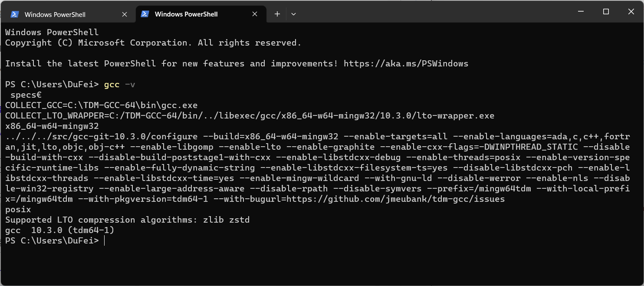Screen dimensions: 644x286
Task: Close the first Windows PowerShell tab
Action: click(125, 14)
